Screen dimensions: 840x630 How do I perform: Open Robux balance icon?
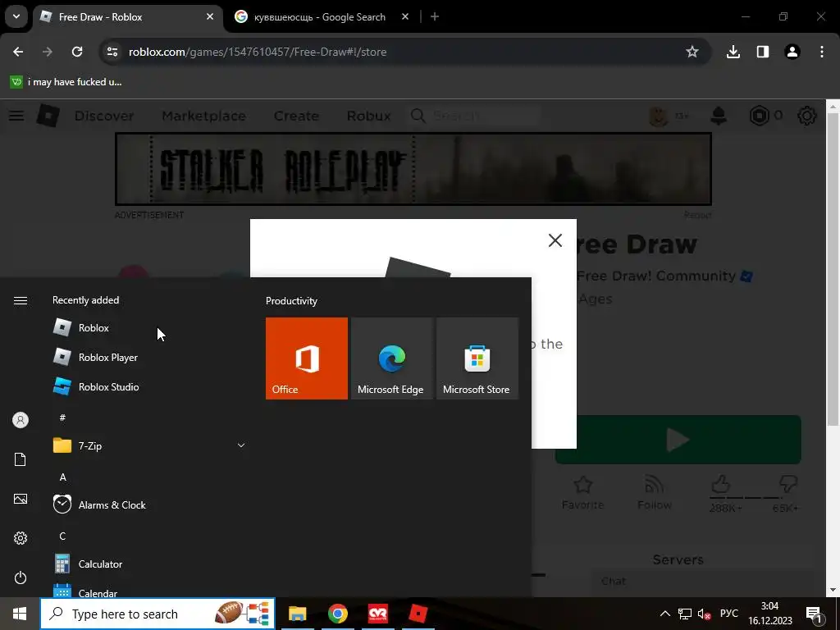click(759, 116)
